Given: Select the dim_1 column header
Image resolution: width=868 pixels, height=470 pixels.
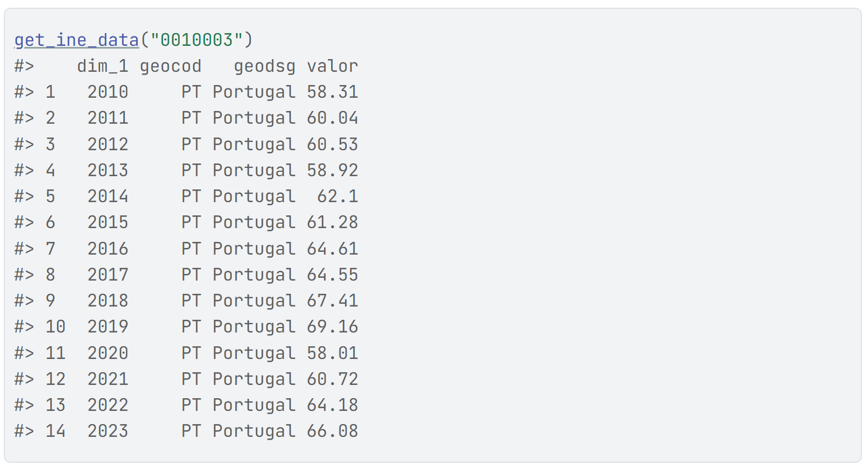Looking at the screenshot, I should [x=103, y=66].
